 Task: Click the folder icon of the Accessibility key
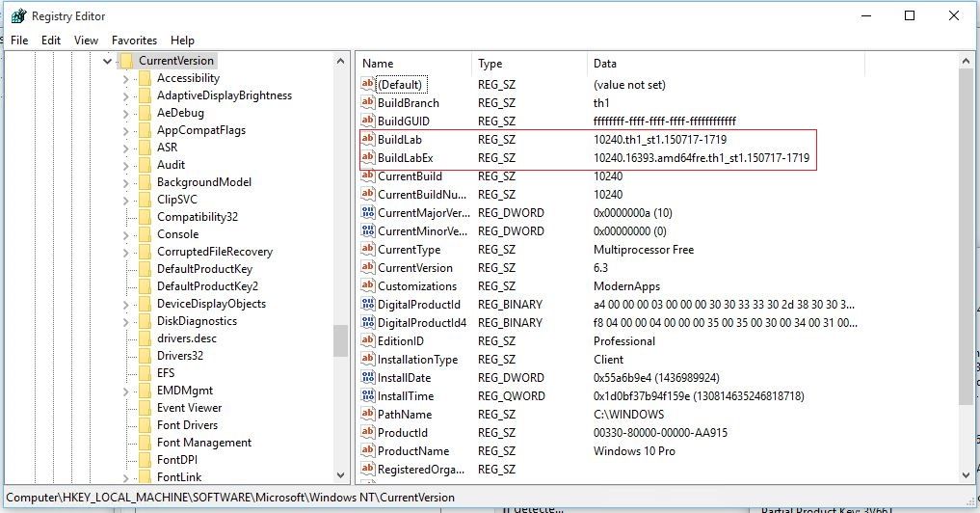tap(145, 78)
